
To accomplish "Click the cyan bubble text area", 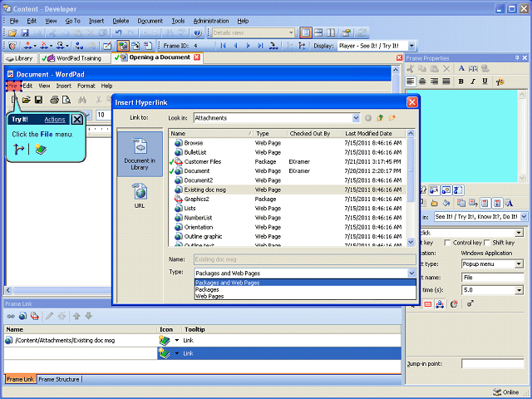I will (462, 136).
